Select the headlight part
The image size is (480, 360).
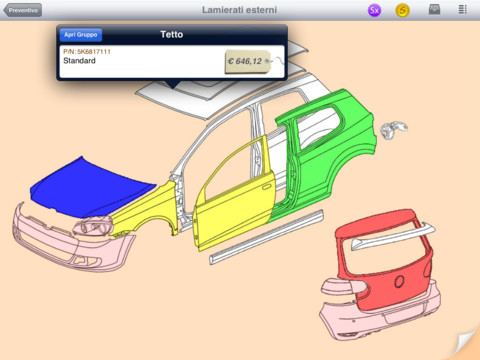(93, 226)
